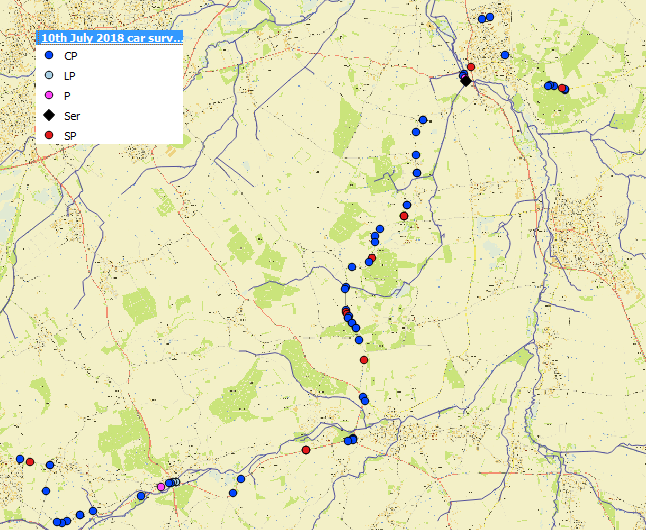Image resolution: width=646 pixels, height=530 pixels.
Task: Select the 'SP' legend label
Action: [70, 136]
